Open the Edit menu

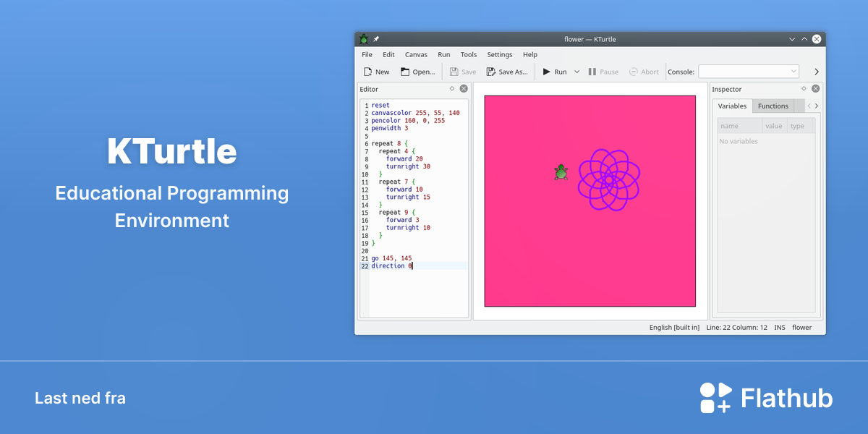388,54
